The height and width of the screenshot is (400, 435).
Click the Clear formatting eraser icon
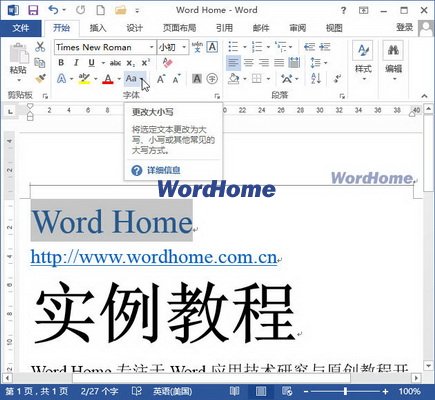click(167, 62)
